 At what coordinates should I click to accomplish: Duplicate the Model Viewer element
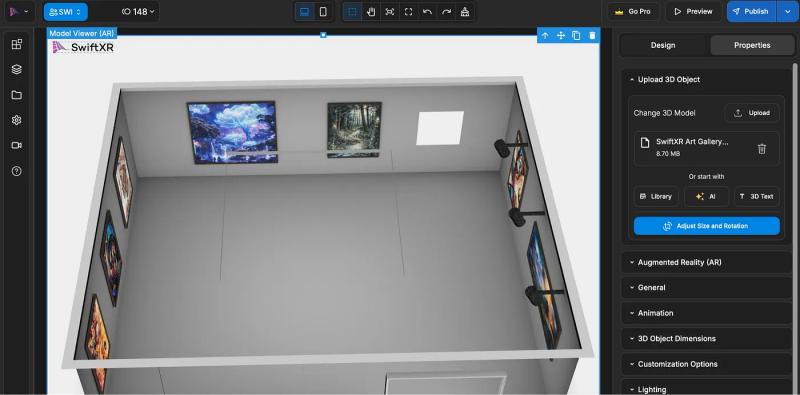click(x=576, y=35)
